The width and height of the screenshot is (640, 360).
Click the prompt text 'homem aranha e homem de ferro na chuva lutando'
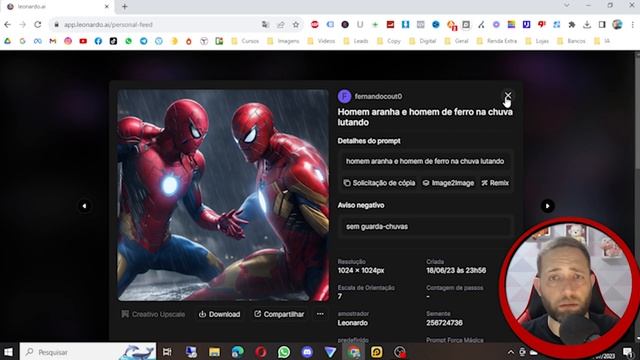point(425,161)
